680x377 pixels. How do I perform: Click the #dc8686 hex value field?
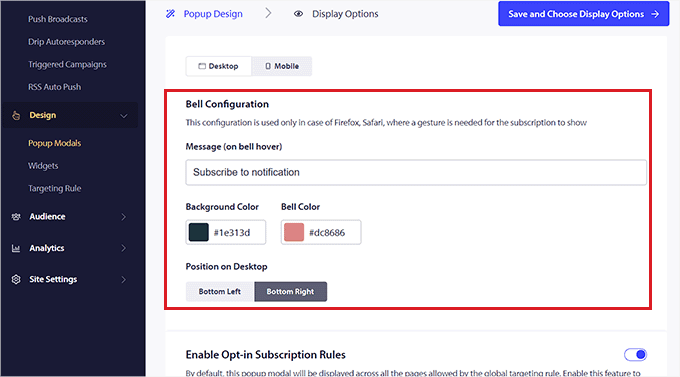(327, 233)
